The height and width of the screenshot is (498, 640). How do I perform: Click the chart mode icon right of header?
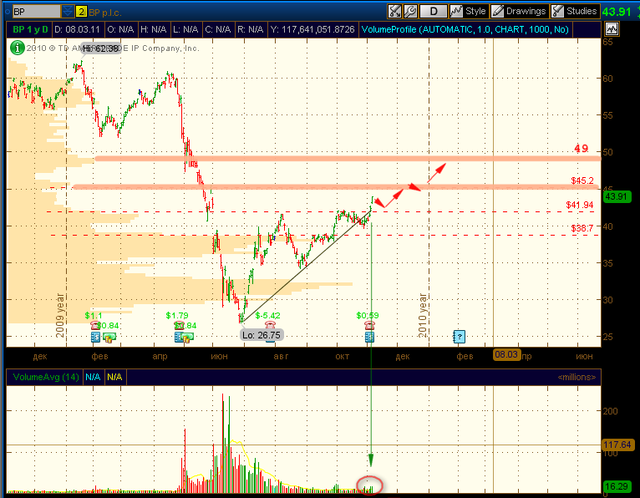click(611, 29)
